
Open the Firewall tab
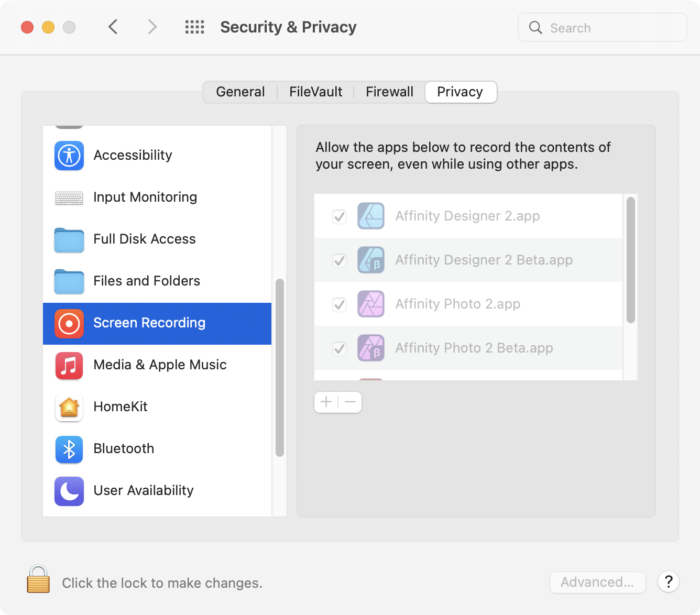pos(389,92)
